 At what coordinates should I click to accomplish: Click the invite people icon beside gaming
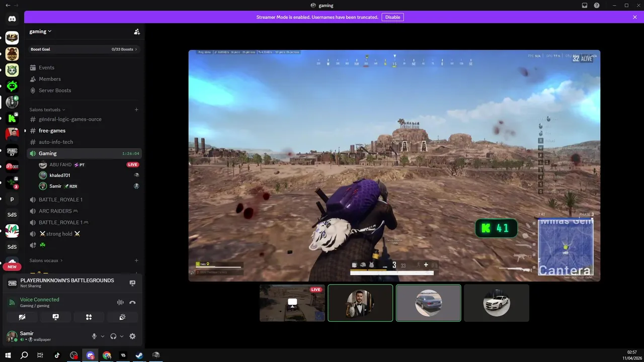click(x=137, y=31)
